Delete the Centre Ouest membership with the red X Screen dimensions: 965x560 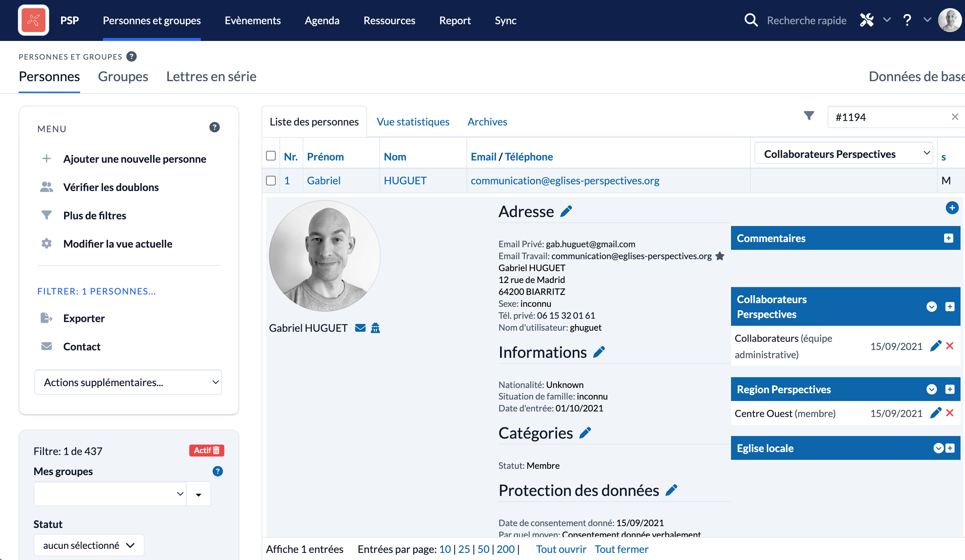pos(949,413)
